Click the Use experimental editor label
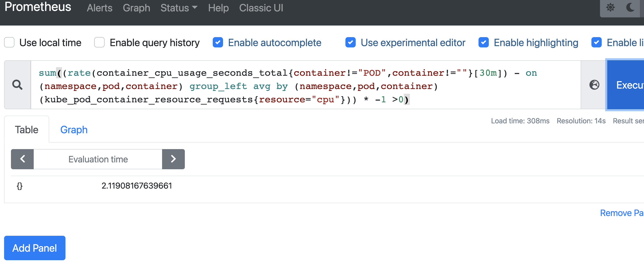The width and height of the screenshot is (644, 263). 413,42
